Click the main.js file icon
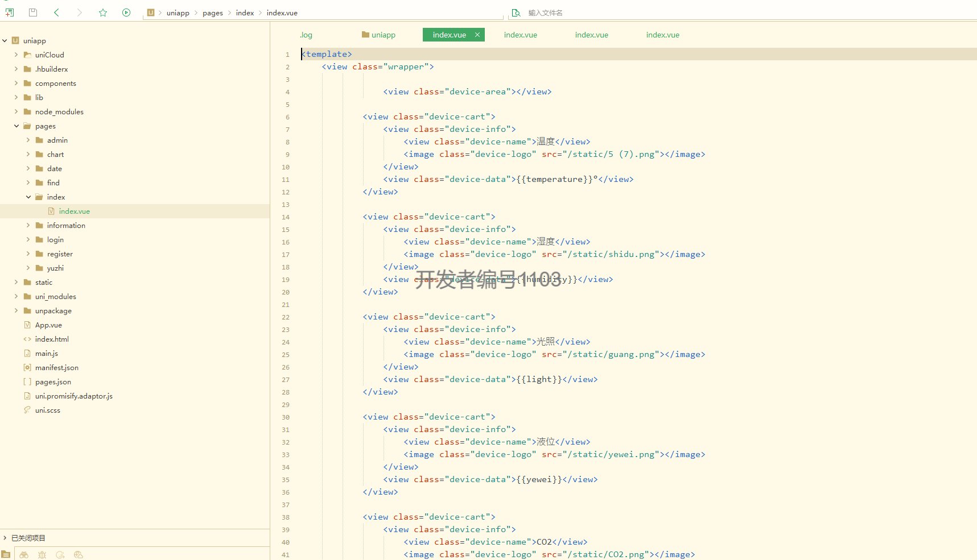Screen dimensions: 977x560 (27, 354)
